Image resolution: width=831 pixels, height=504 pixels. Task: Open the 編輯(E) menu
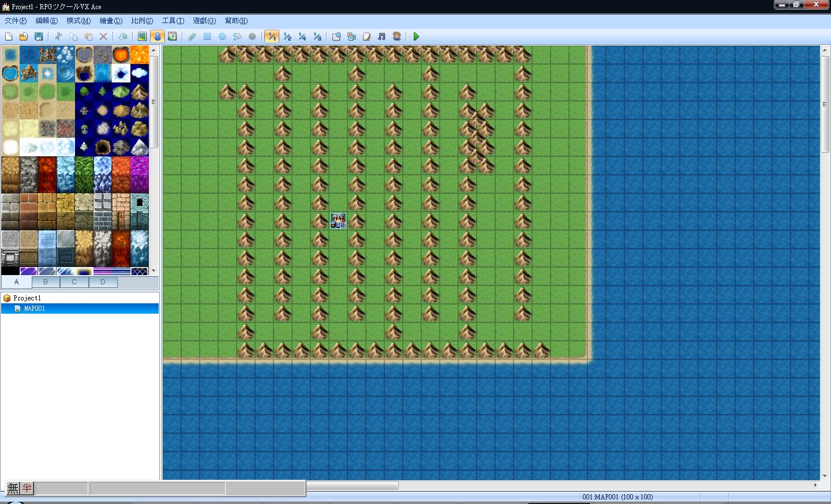click(47, 21)
